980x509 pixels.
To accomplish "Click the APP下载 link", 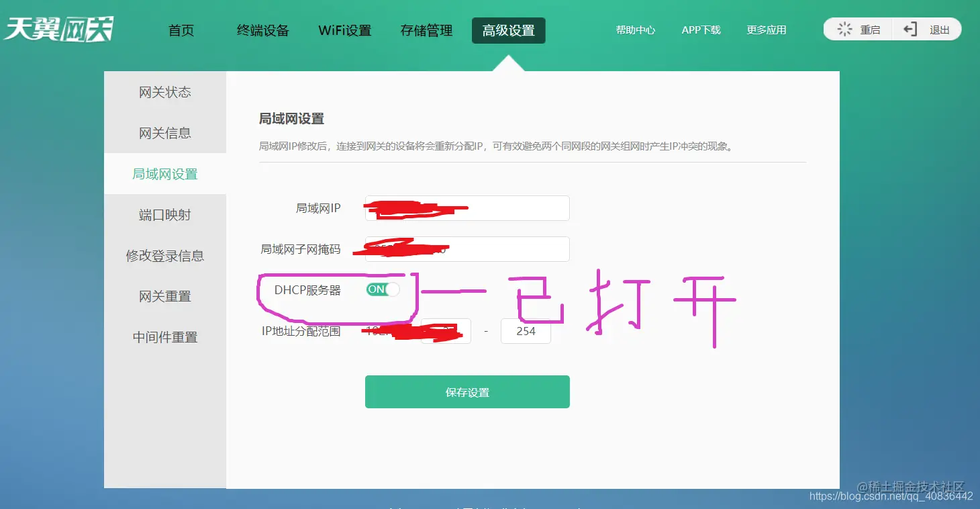I will point(701,30).
